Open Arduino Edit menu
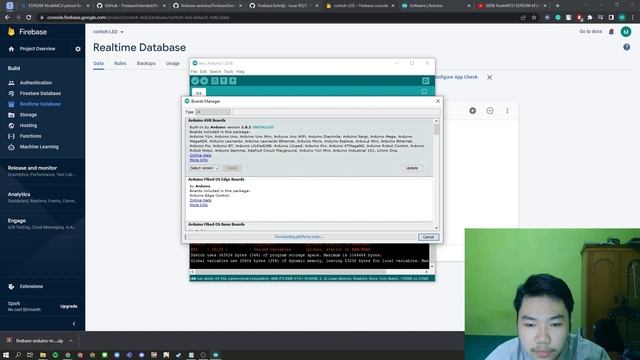 click(203, 71)
